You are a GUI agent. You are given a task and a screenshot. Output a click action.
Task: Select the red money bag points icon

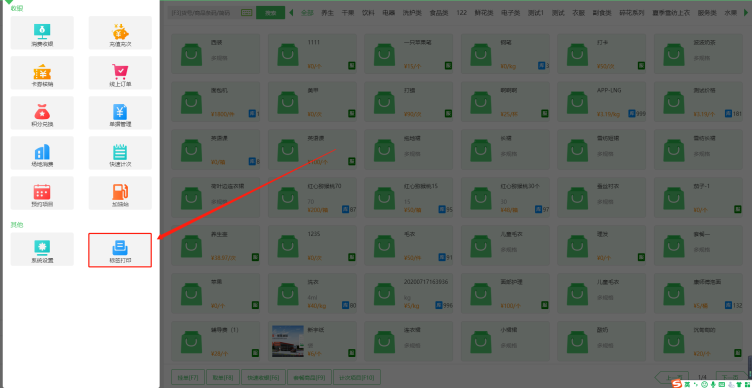[42, 113]
